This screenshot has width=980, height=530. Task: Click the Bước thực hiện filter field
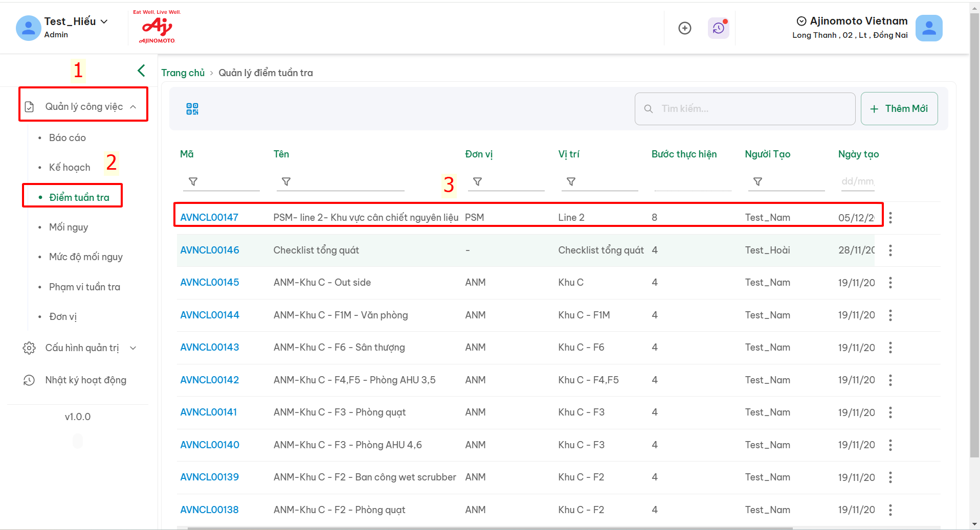tap(693, 181)
